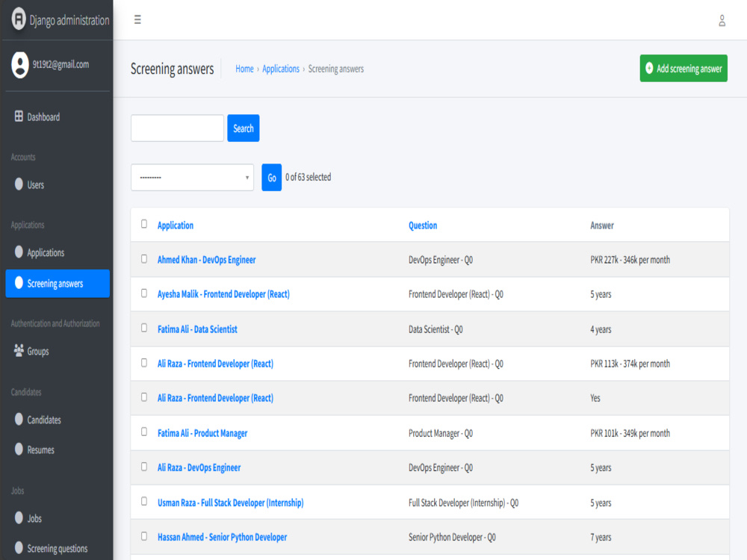Viewport: 747px width, 560px height.
Task: Open the user profile icon at top right
Action: (722, 20)
